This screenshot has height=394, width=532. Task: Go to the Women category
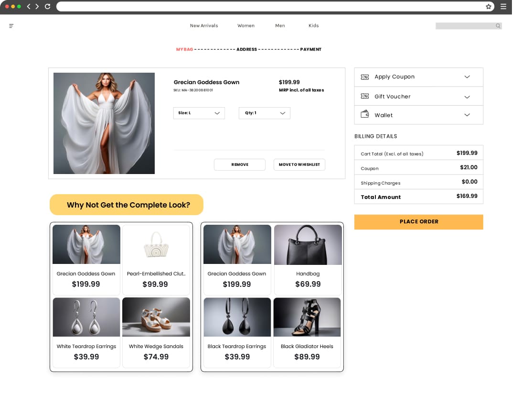246,26
